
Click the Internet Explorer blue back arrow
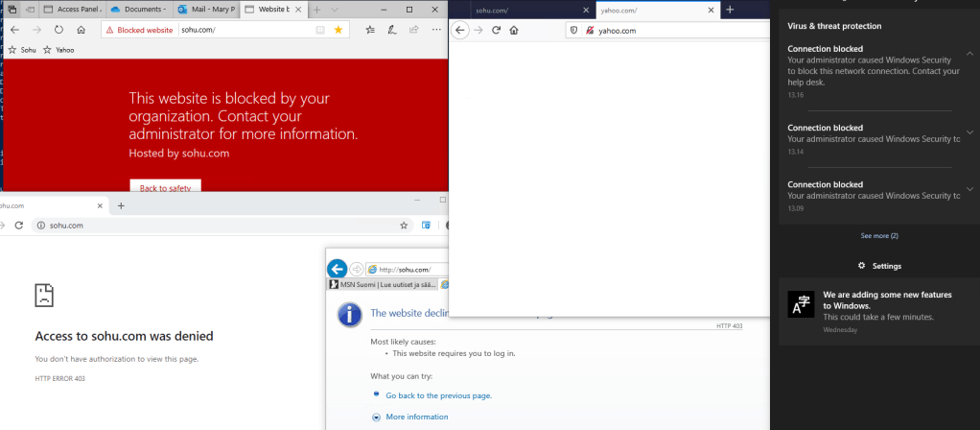click(x=337, y=269)
